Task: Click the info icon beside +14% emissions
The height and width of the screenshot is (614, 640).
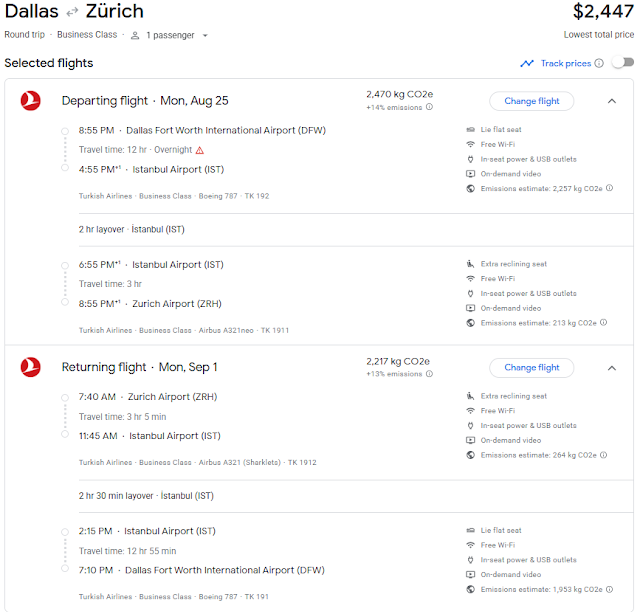Action: 429,107
